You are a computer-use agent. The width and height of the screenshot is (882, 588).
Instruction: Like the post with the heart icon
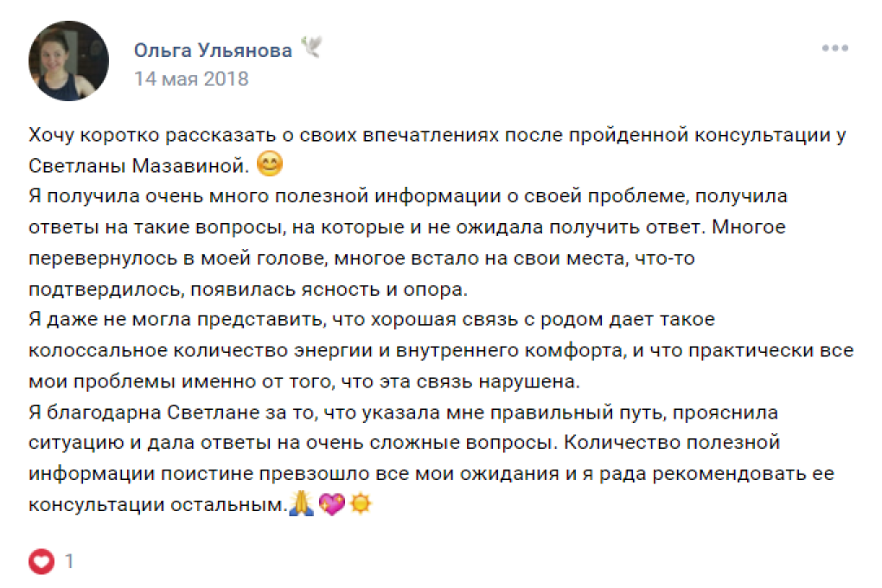(42, 561)
